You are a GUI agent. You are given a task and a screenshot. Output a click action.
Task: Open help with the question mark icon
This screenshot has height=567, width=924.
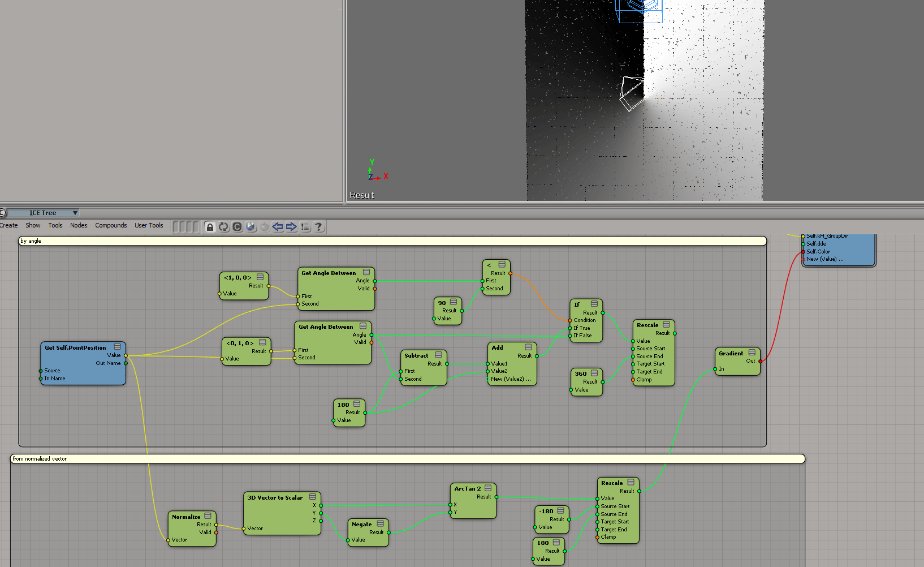pyautogui.click(x=319, y=227)
